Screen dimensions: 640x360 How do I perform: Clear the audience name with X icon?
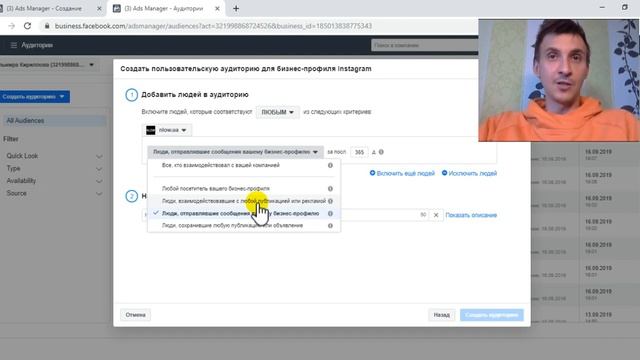436,215
